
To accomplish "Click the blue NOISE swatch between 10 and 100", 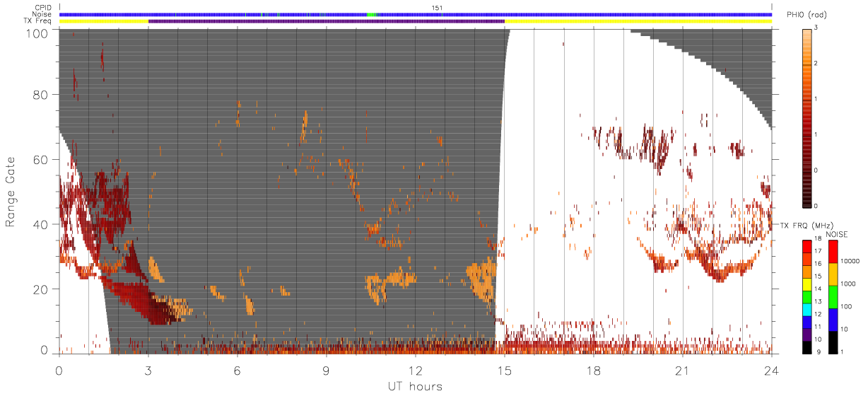I will click(x=833, y=320).
